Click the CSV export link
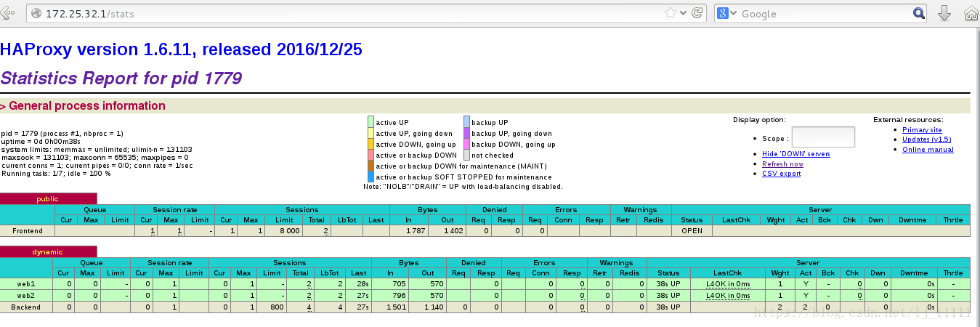Screen dimensions: 980x327 tap(781, 174)
